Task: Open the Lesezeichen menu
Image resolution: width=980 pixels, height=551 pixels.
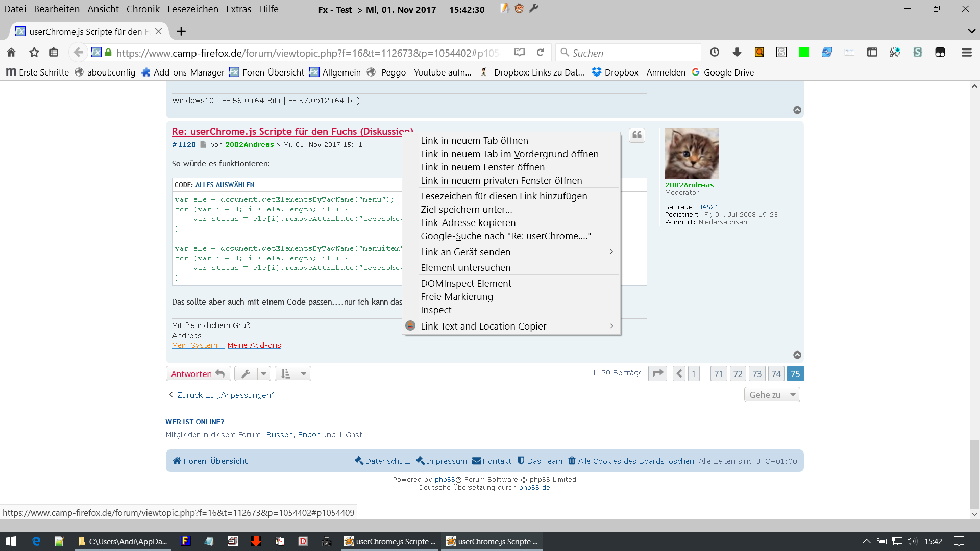Action: (192, 9)
